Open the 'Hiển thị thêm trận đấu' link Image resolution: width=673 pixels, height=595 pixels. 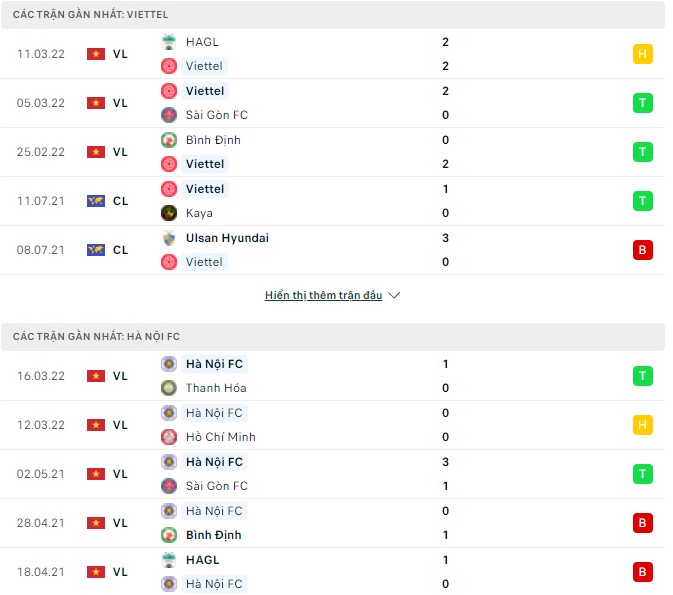pyautogui.click(x=323, y=296)
